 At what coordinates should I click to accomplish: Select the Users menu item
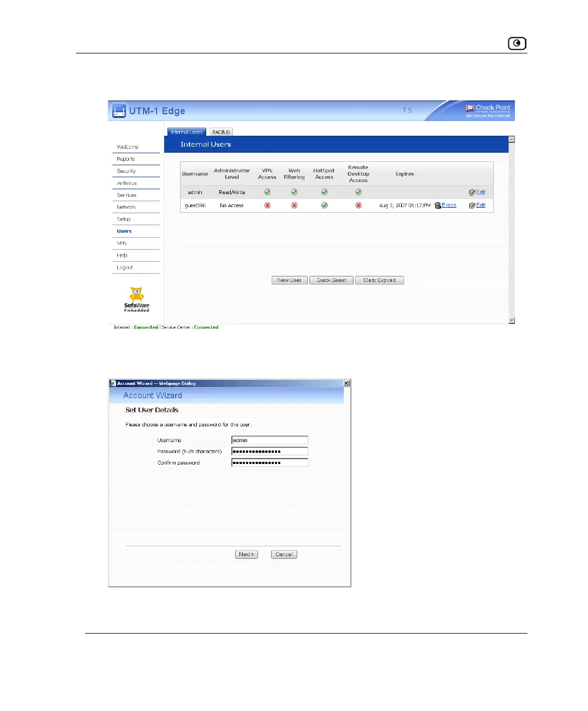pyautogui.click(x=124, y=231)
